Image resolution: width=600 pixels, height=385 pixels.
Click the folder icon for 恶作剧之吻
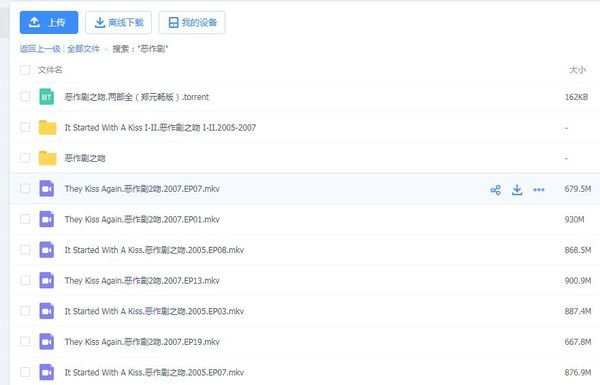point(47,158)
